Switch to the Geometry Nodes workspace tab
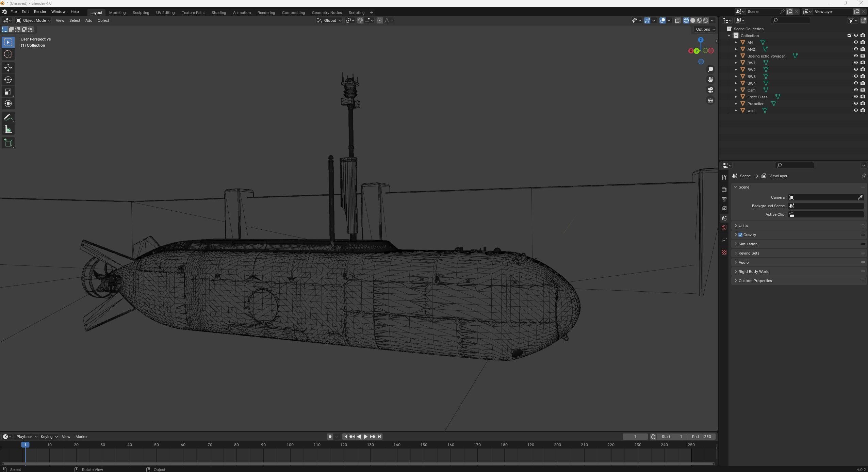The image size is (868, 472). coord(327,13)
